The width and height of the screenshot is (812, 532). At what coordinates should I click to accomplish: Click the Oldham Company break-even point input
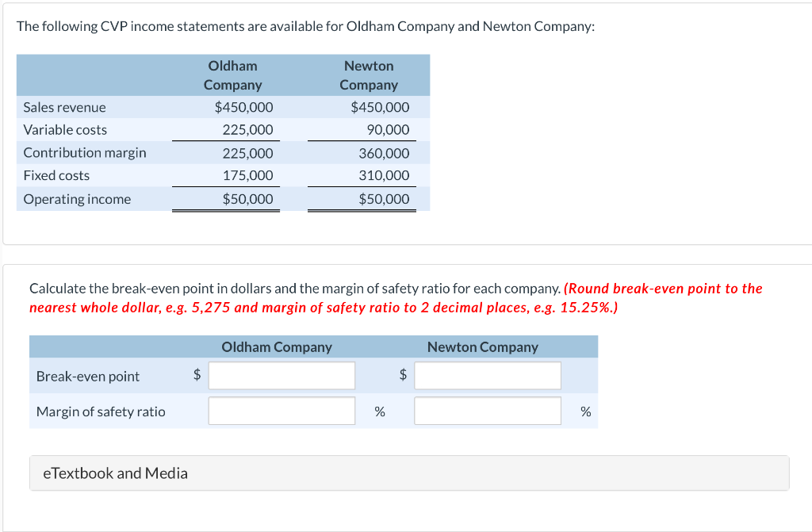pyautogui.click(x=282, y=376)
